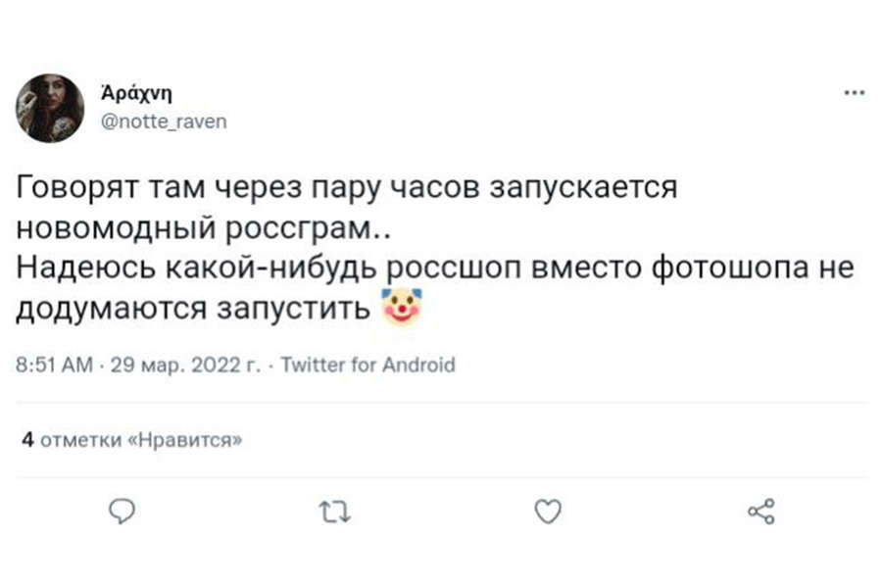Viewport: 882px width, 588px height.
Task: Click the reply speech bubble icon
Action: (x=121, y=511)
